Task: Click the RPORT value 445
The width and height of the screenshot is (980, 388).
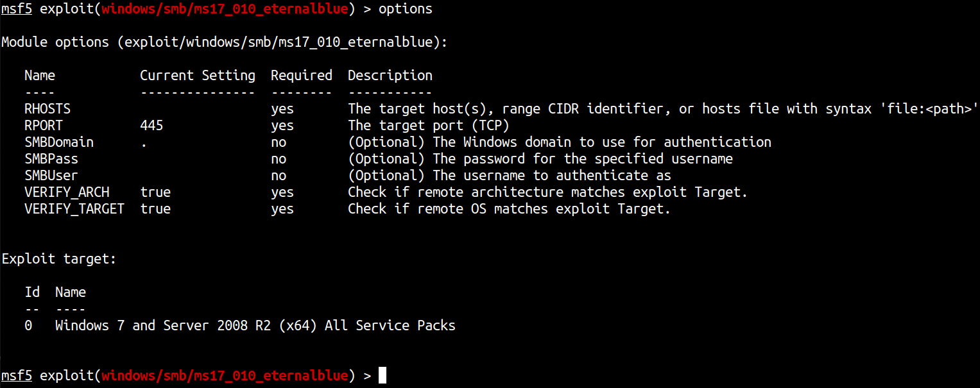Action: (x=151, y=126)
